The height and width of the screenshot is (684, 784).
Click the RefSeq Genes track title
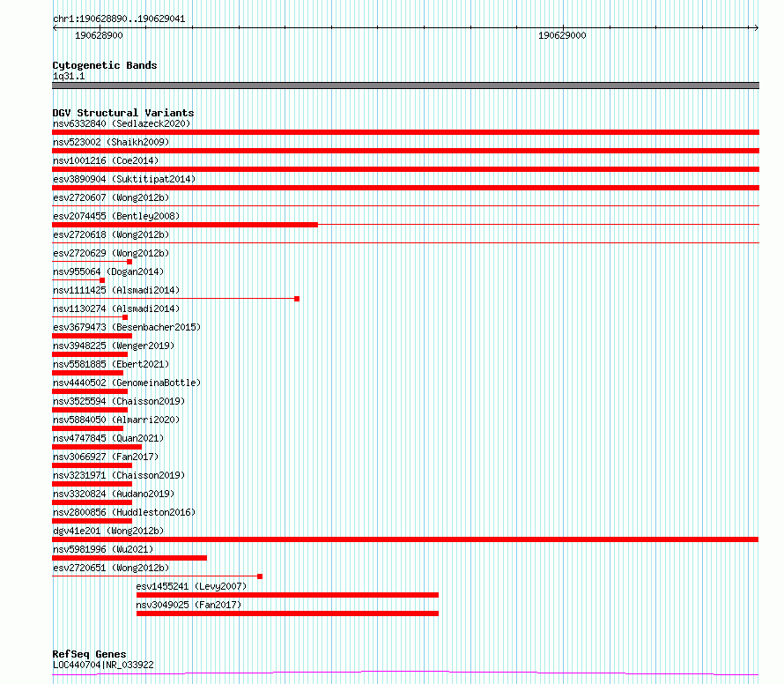90,654
